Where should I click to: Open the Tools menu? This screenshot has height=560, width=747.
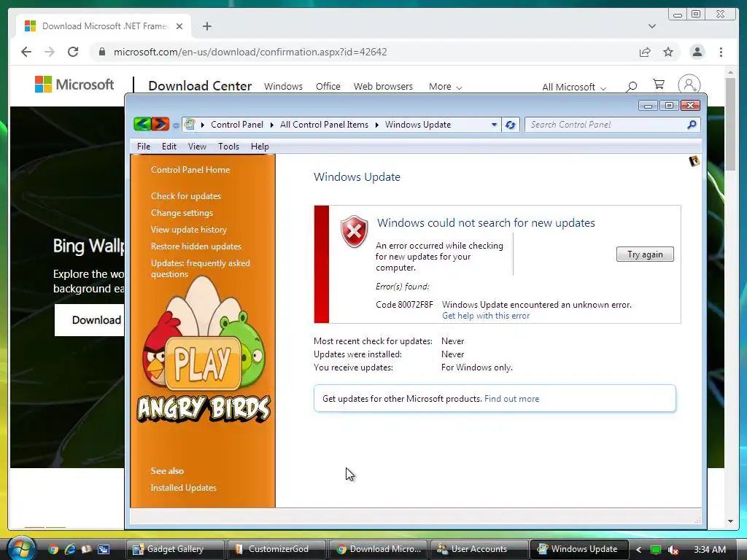tap(228, 147)
